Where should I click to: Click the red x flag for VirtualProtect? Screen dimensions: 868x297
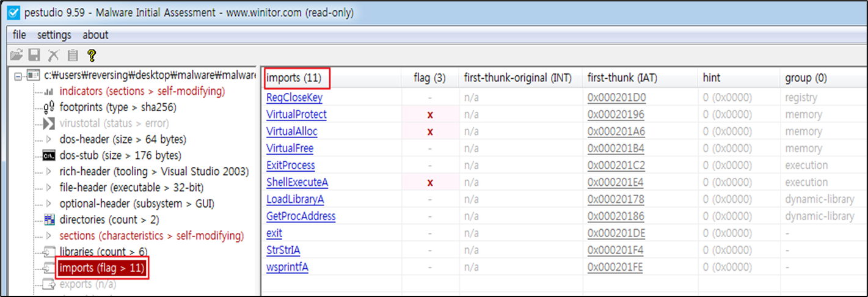coord(430,114)
